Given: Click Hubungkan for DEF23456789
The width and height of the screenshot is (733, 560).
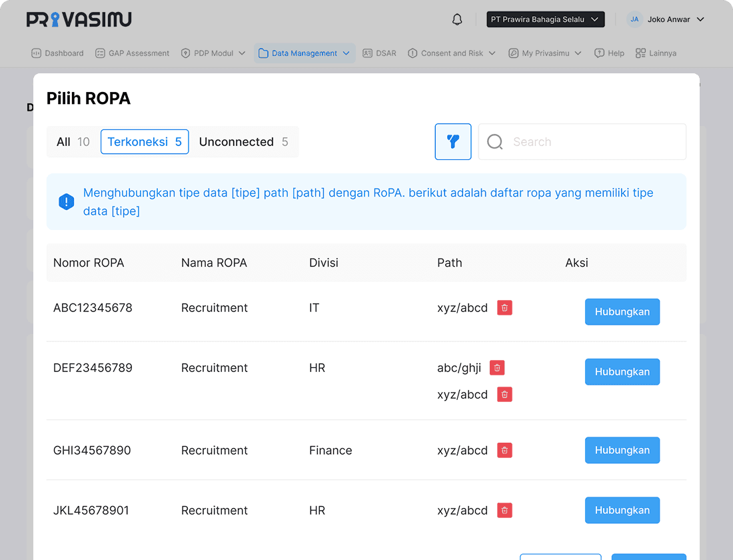Looking at the screenshot, I should [x=622, y=371].
